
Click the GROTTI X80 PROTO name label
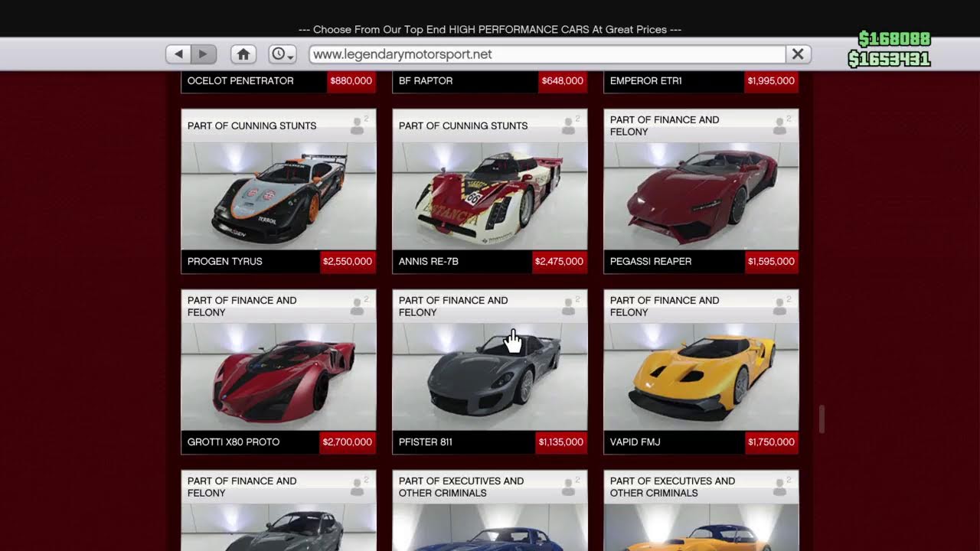[234, 442]
